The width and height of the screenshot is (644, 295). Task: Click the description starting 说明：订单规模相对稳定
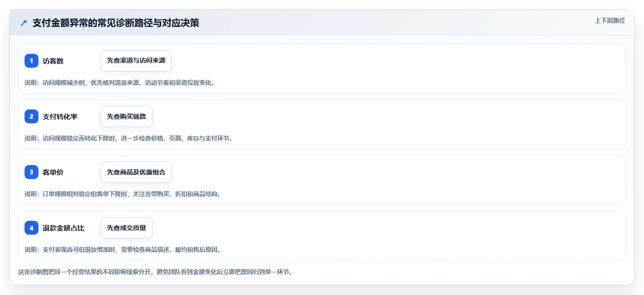pyautogui.click(x=123, y=194)
